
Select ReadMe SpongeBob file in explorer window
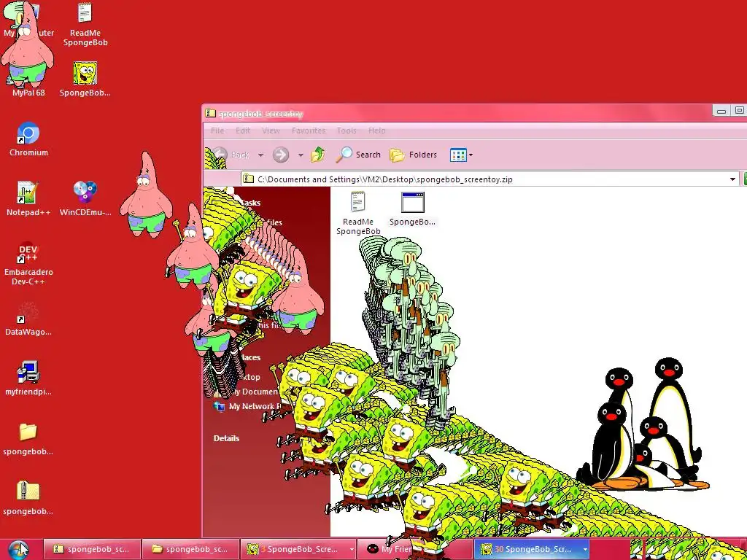tap(358, 214)
